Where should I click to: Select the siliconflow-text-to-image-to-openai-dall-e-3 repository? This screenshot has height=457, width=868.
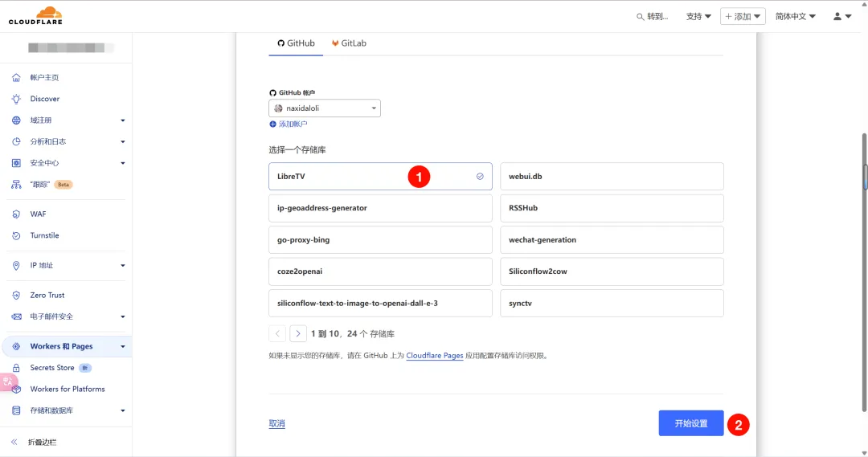380,303
